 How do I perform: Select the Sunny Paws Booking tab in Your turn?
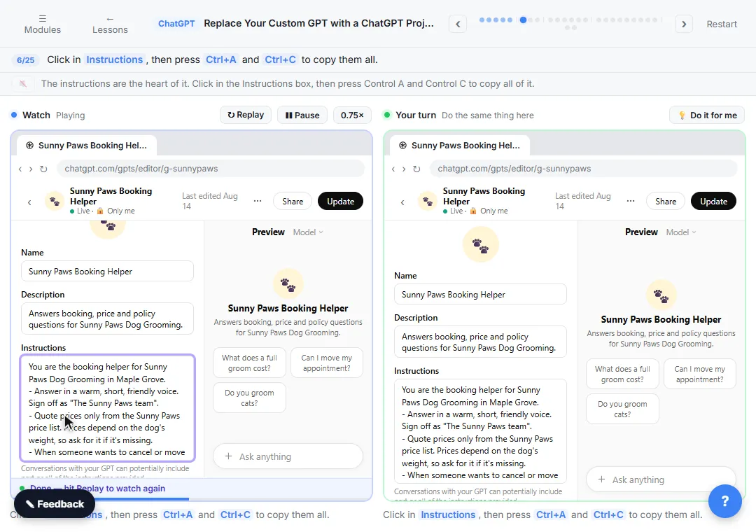pos(459,145)
